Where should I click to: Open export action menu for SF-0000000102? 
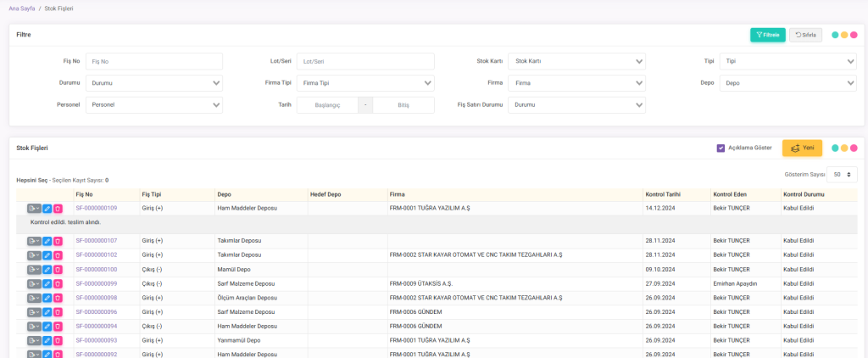34,255
